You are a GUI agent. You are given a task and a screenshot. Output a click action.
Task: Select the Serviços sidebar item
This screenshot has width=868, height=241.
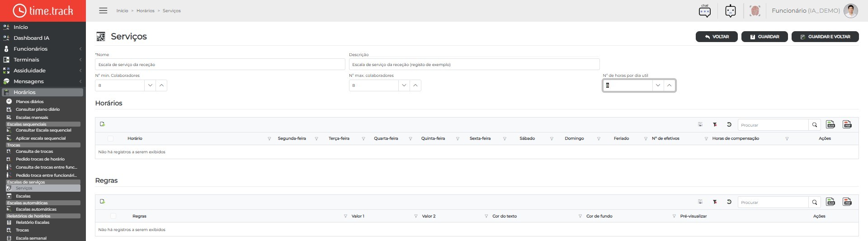[43, 188]
